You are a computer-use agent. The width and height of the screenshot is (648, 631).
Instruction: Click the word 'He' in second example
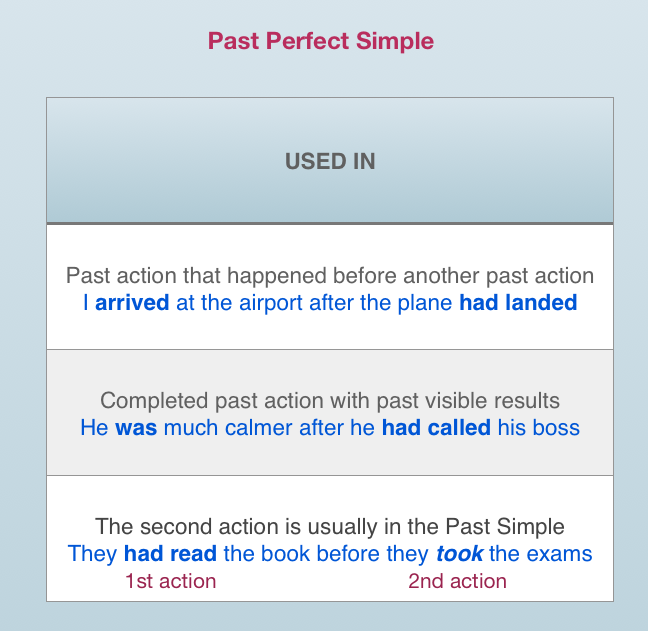coord(94,428)
